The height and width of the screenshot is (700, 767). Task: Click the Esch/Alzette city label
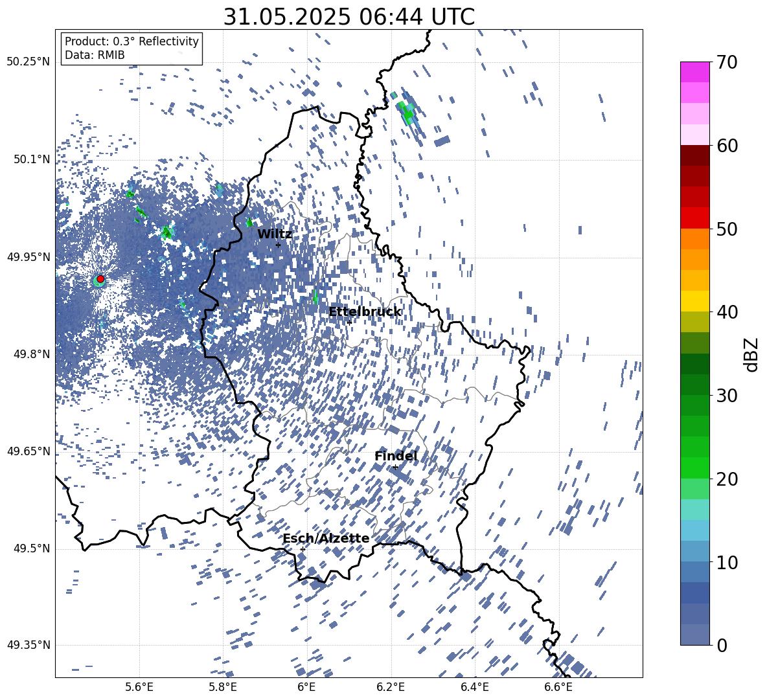(x=326, y=538)
